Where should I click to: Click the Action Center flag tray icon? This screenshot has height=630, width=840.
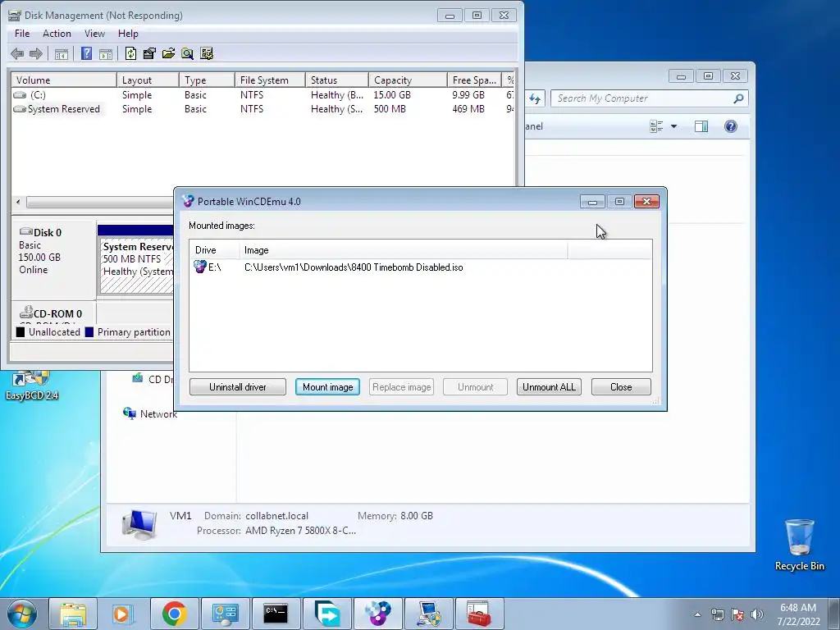pyautogui.click(x=737, y=614)
